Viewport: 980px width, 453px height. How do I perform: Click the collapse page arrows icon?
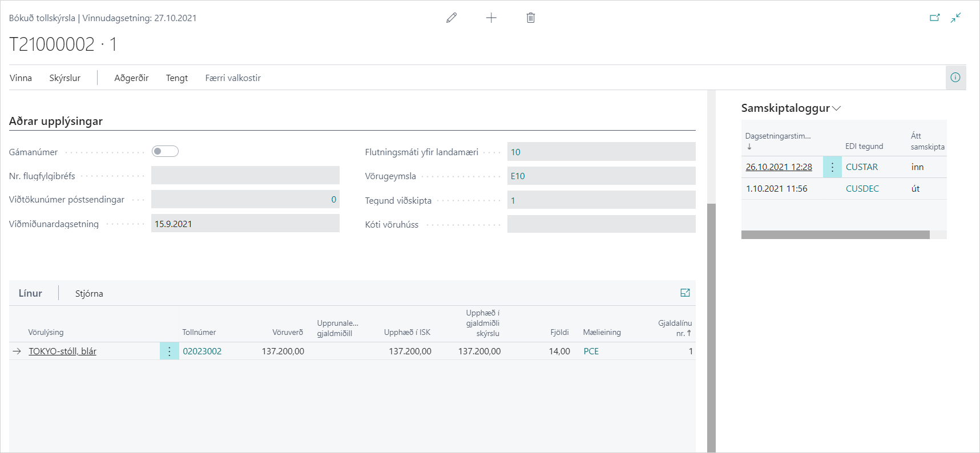point(955,18)
